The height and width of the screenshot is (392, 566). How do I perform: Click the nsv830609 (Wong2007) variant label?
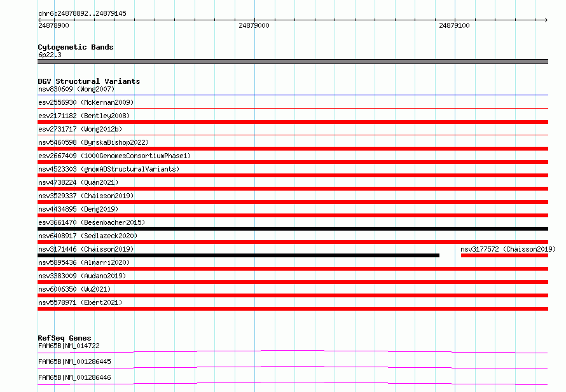[x=76, y=89]
